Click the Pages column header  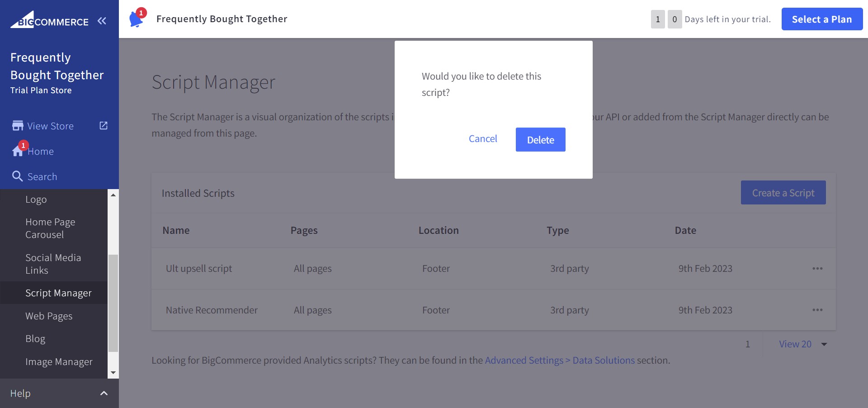pos(304,230)
